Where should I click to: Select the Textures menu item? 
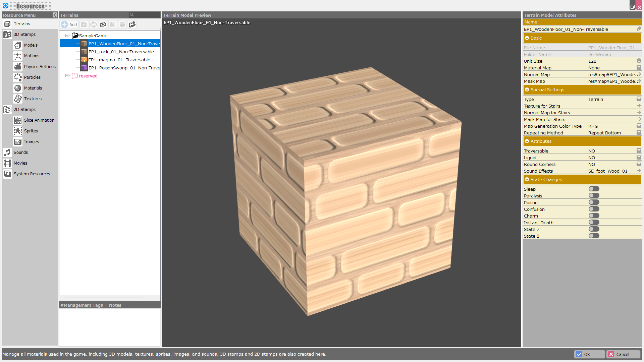click(33, 99)
